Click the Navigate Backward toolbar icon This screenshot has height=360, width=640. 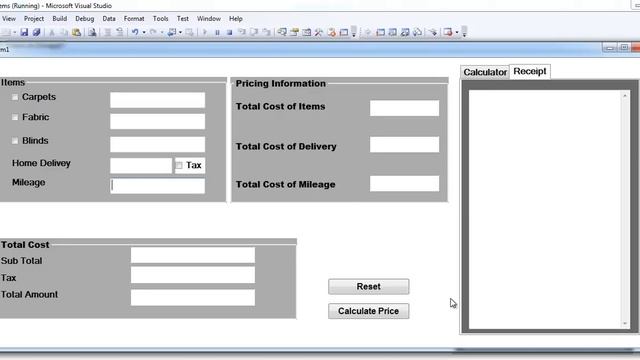click(171, 32)
